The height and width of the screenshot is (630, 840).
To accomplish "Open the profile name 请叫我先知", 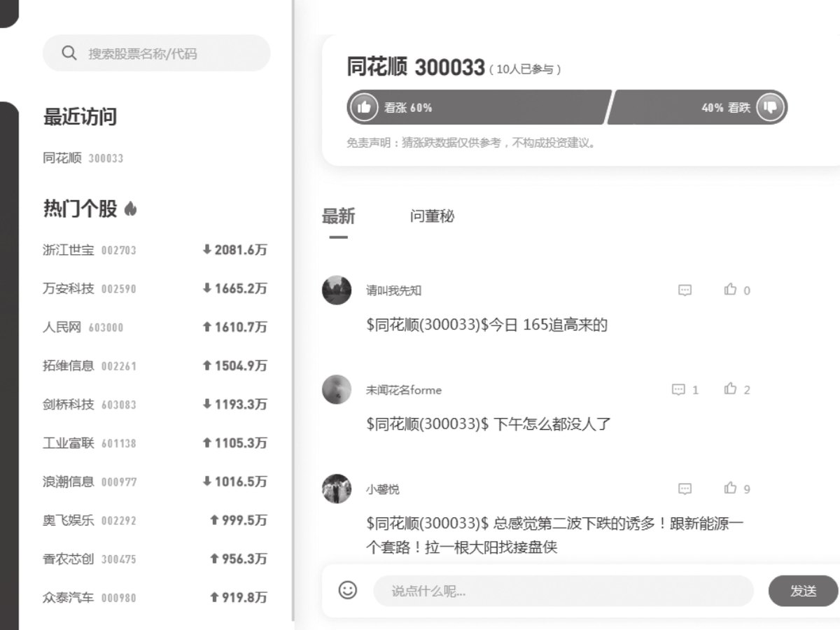I will click(394, 290).
